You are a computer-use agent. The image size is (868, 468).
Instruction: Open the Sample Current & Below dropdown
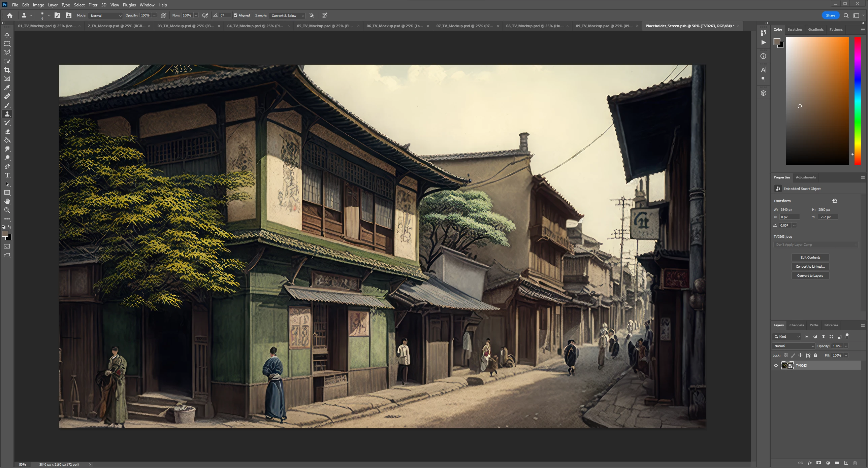coord(287,15)
